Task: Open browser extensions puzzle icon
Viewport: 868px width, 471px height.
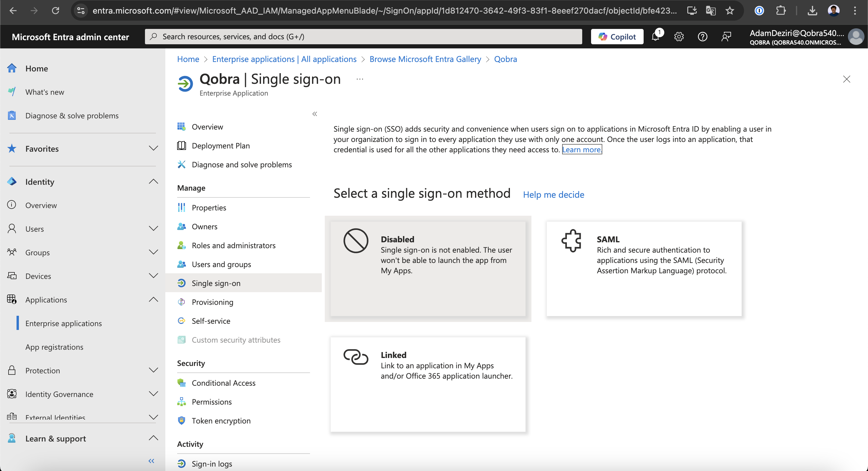Action: 780,11
